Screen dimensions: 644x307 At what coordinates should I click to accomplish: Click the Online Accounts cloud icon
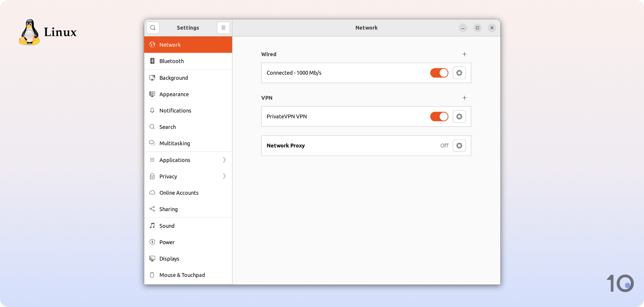click(152, 193)
